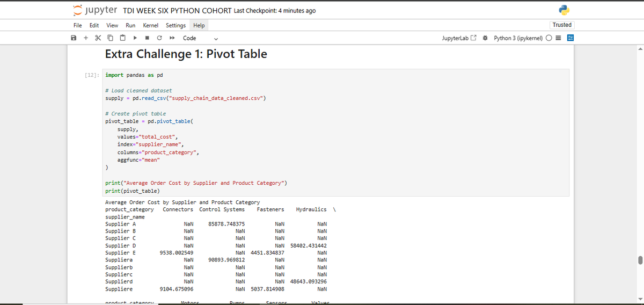Click the Extra Challenge 1: Pivot Table heading
Screen dimensions: 644x305
click(x=186, y=54)
